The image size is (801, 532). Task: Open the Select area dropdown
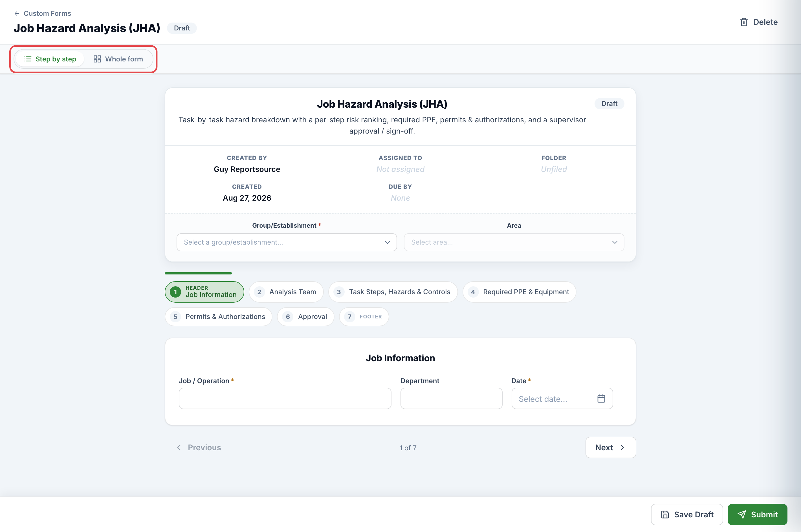[514, 242]
